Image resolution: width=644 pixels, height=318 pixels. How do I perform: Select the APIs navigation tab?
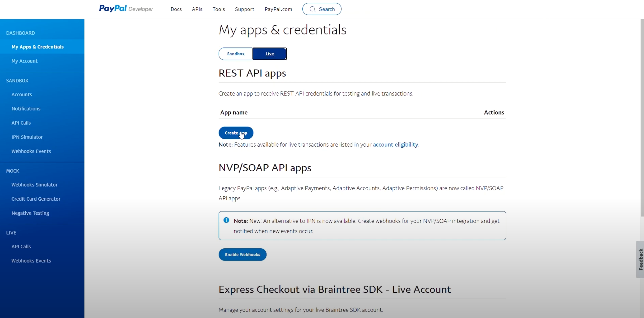[197, 9]
